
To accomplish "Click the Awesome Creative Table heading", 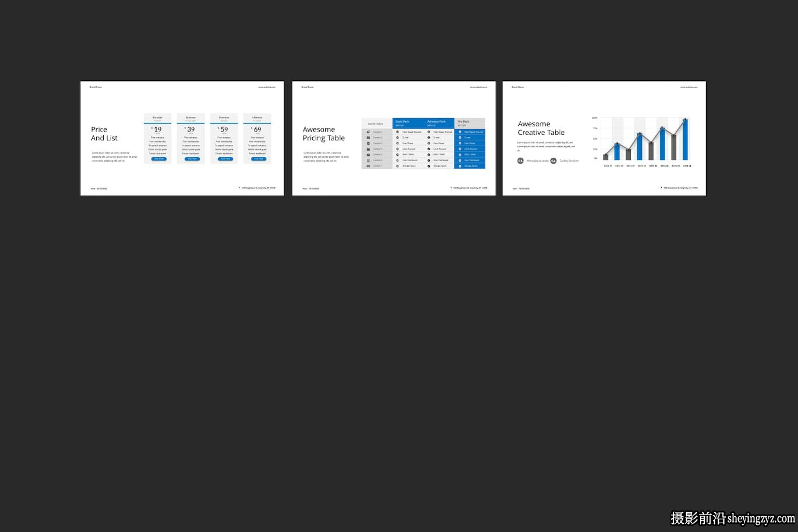I will point(541,128).
